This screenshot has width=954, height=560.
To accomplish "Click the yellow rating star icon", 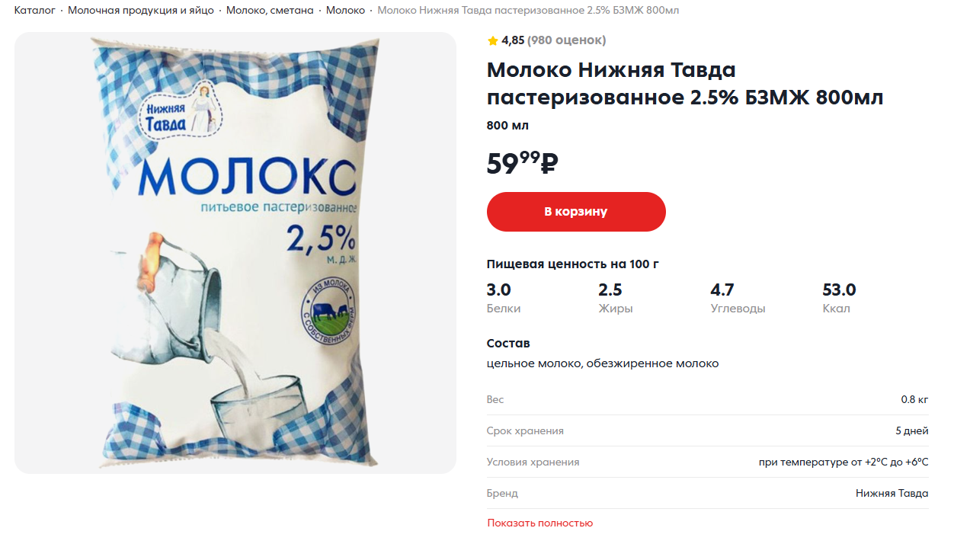I will click(492, 40).
